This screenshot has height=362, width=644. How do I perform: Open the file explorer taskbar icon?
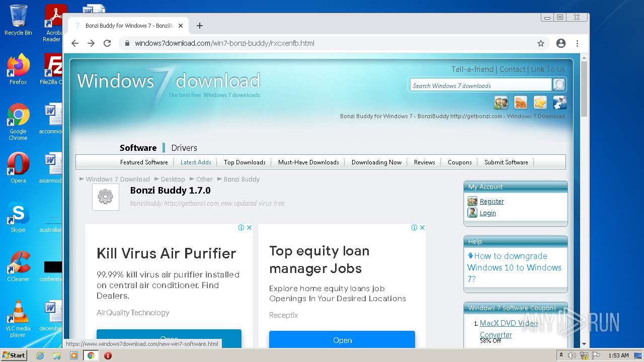point(57,355)
